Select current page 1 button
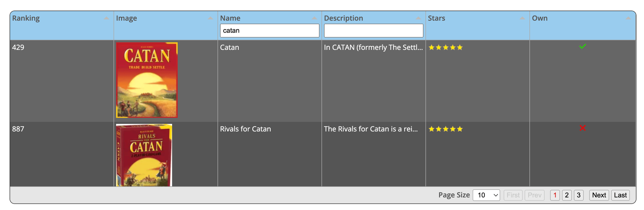 click(555, 195)
